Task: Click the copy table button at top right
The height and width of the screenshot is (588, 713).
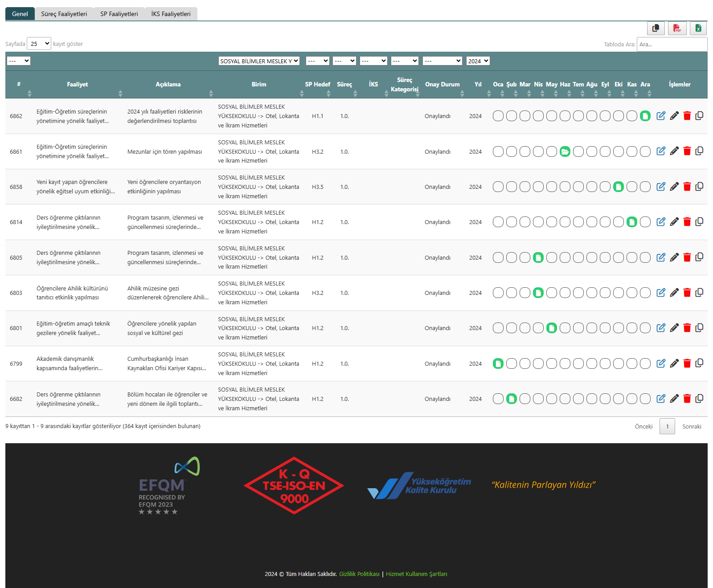Action: click(x=656, y=29)
